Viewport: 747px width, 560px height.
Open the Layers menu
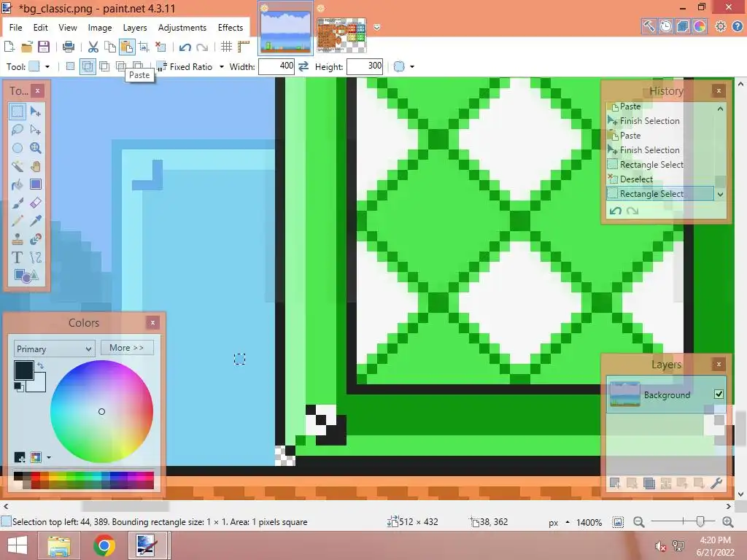point(135,27)
